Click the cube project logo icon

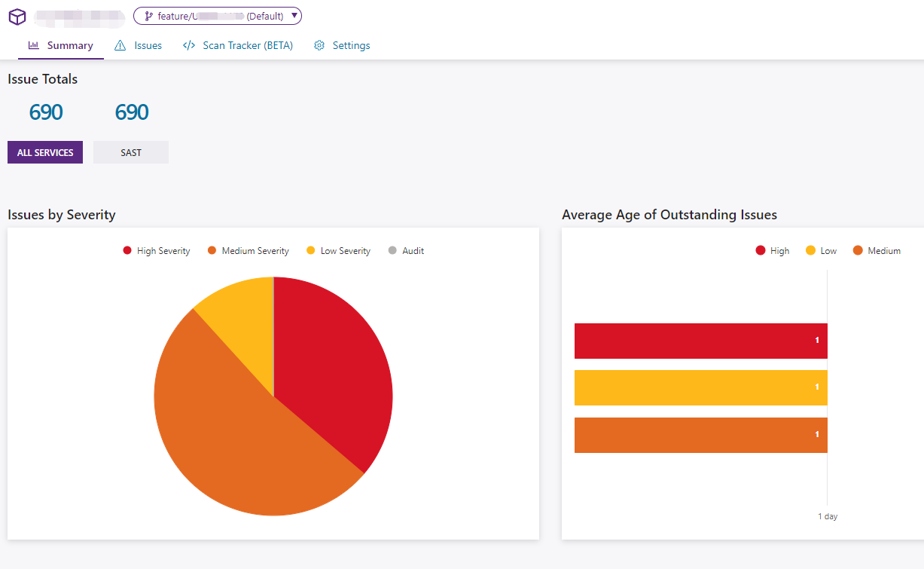pos(17,17)
